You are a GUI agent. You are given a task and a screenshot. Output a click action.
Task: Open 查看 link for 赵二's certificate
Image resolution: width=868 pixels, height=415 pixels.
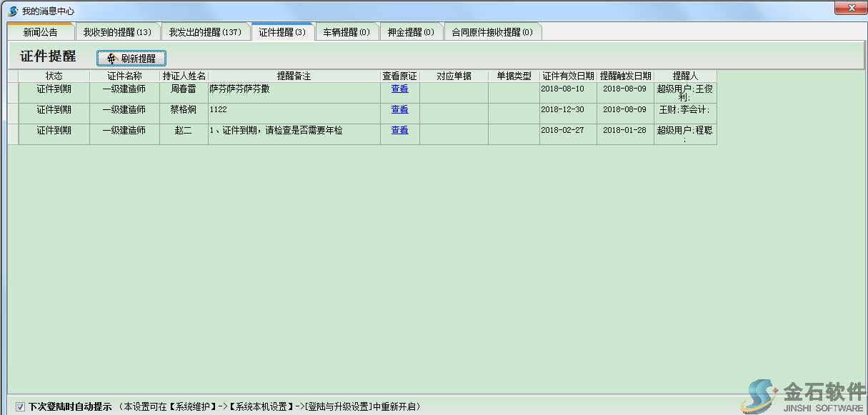(399, 130)
